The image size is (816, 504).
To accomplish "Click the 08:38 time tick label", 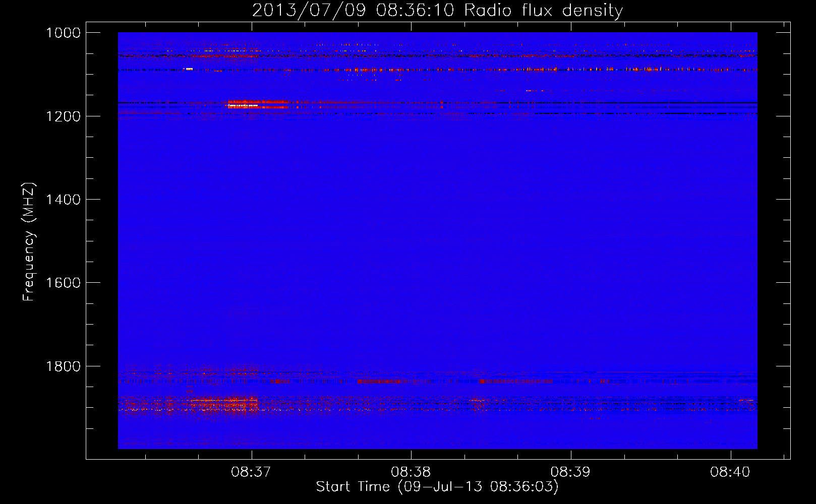I will click(x=411, y=472).
